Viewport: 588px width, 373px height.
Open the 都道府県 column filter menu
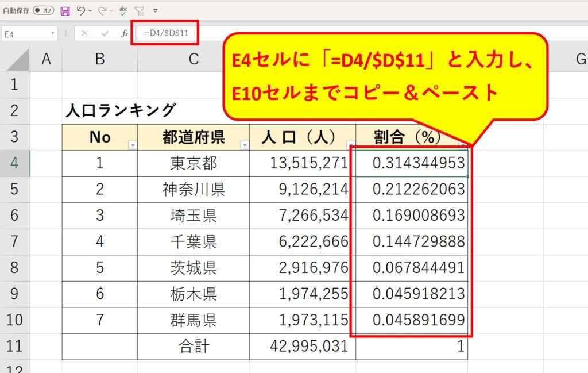(245, 145)
